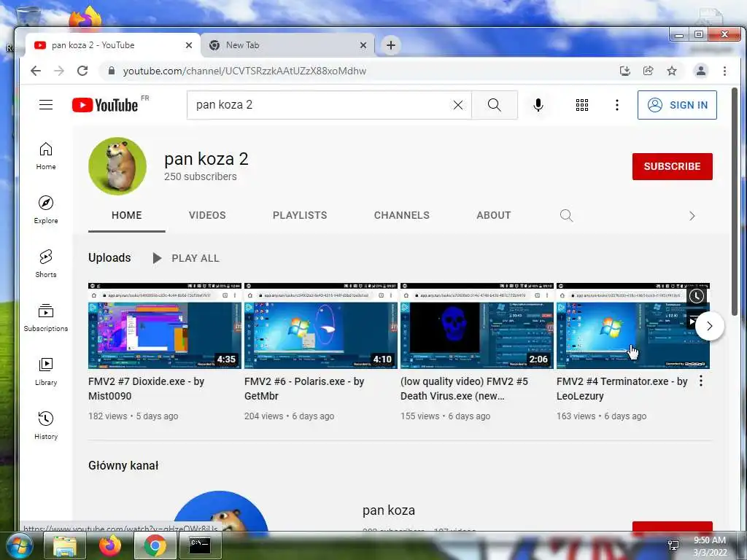Switch to the ABOUT channel tab
Screen dimensions: 747x560
[x=494, y=215]
